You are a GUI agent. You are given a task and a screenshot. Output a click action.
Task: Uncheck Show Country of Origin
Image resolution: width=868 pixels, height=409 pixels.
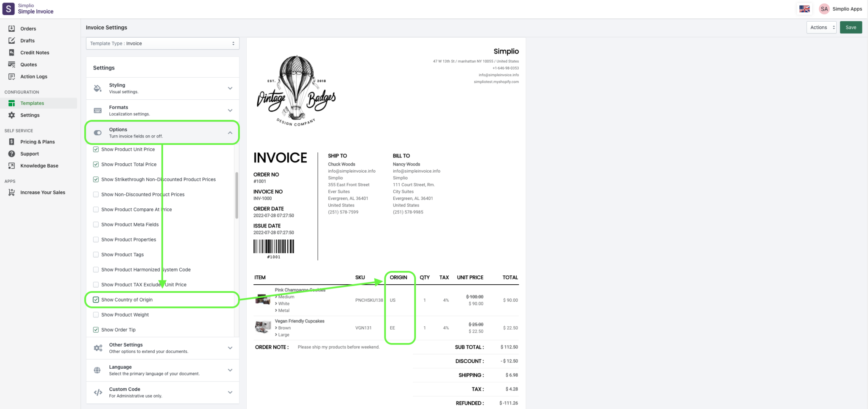click(x=96, y=300)
